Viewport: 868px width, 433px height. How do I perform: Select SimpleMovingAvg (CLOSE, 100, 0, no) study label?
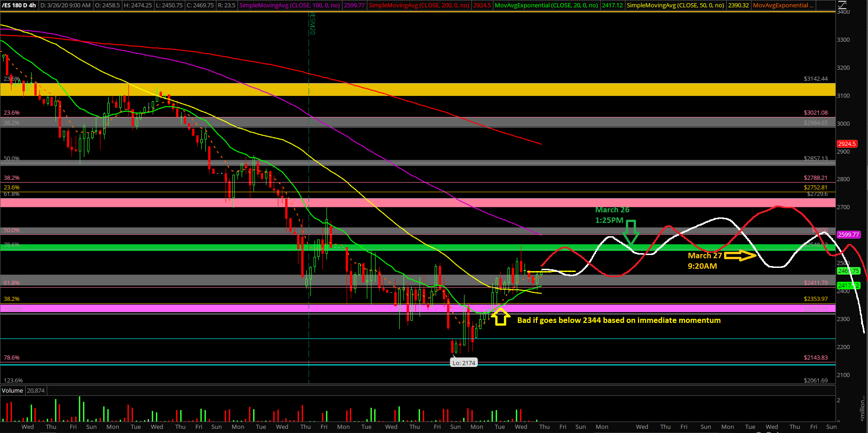point(290,5)
